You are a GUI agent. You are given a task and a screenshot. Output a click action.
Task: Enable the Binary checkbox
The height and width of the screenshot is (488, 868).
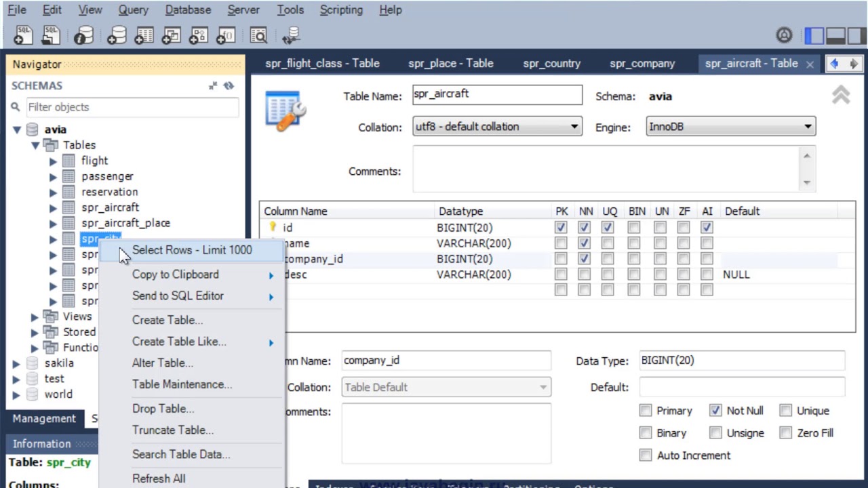pyautogui.click(x=645, y=433)
